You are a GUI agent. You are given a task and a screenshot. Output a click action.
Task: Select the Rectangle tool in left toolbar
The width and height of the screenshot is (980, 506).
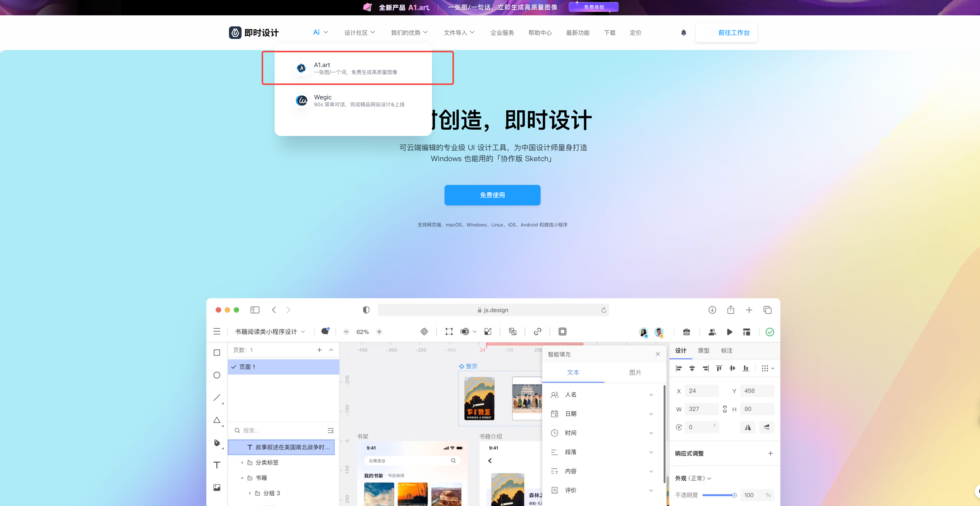point(217,353)
